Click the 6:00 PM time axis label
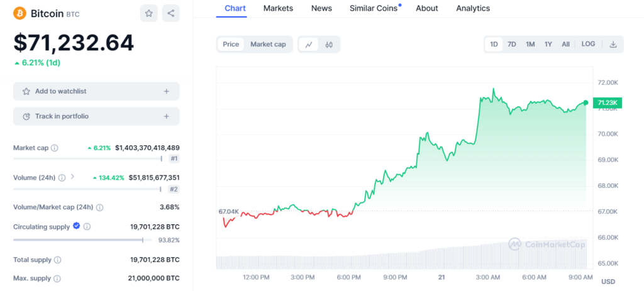The image size is (644, 291). point(348,277)
